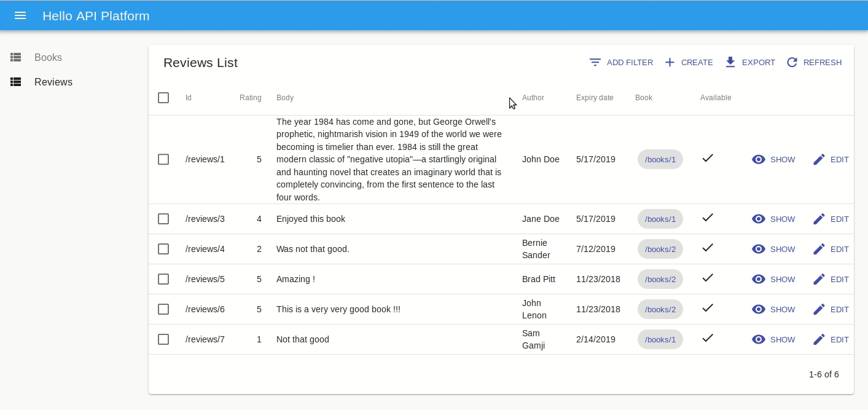Click the 'Reviews List' heading
This screenshot has height=410, width=868.
(x=200, y=63)
